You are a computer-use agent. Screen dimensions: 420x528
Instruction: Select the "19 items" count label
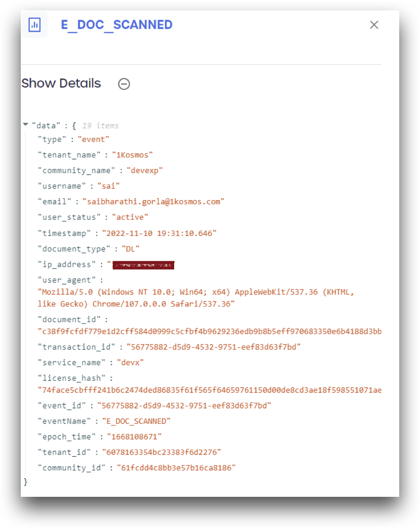point(100,126)
